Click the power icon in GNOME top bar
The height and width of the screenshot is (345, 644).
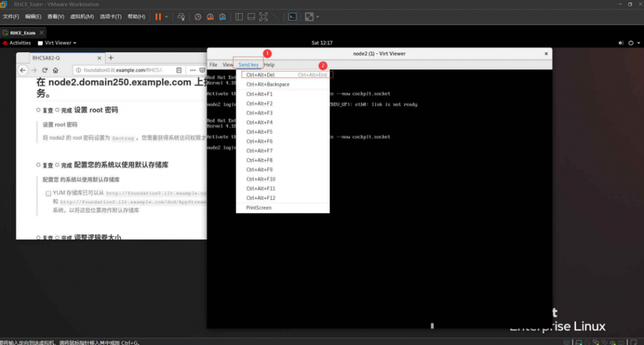[x=631, y=43]
